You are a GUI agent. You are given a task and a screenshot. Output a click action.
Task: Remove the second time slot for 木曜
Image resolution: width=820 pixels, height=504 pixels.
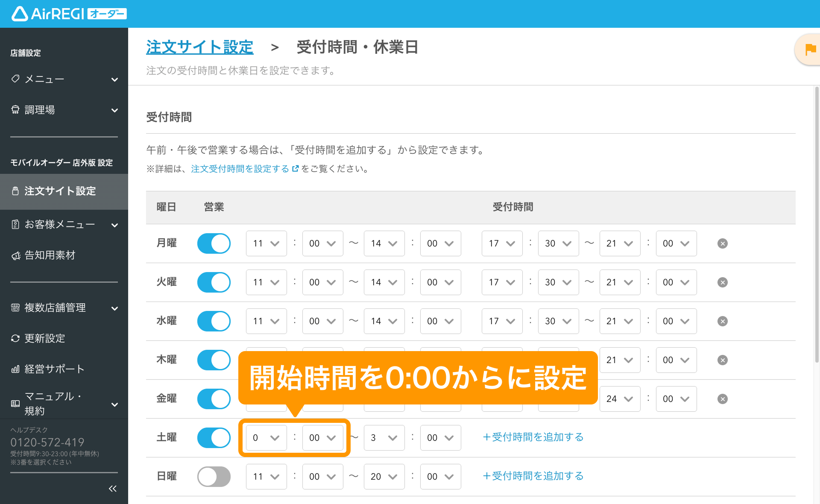click(x=723, y=360)
